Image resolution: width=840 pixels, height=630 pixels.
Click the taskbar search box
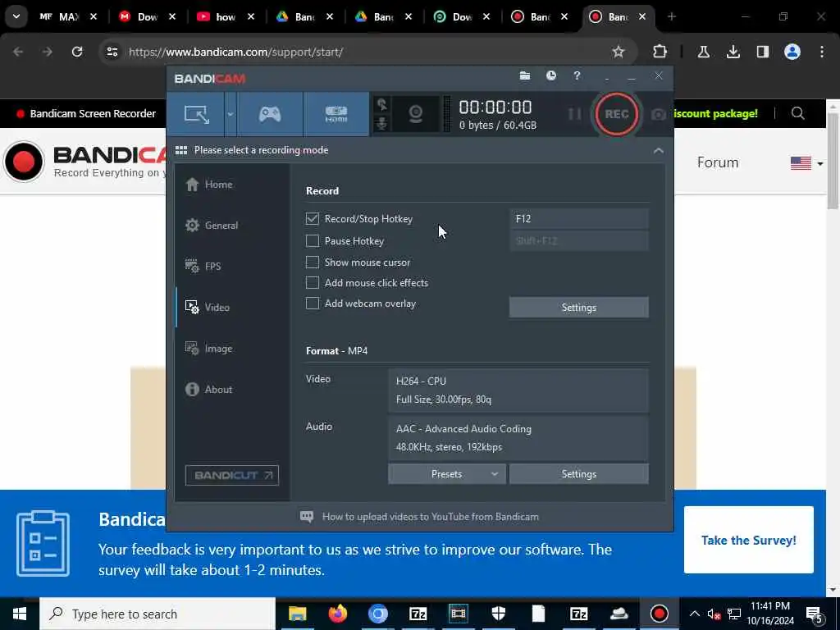point(157,614)
